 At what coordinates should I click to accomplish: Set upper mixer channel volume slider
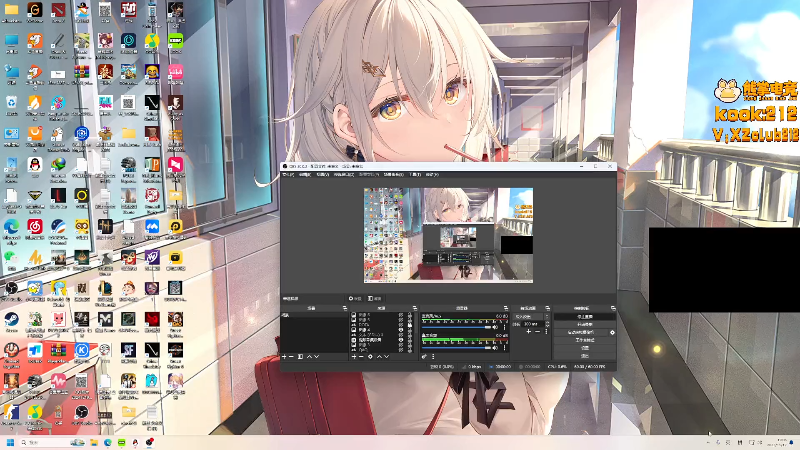[x=456, y=327]
